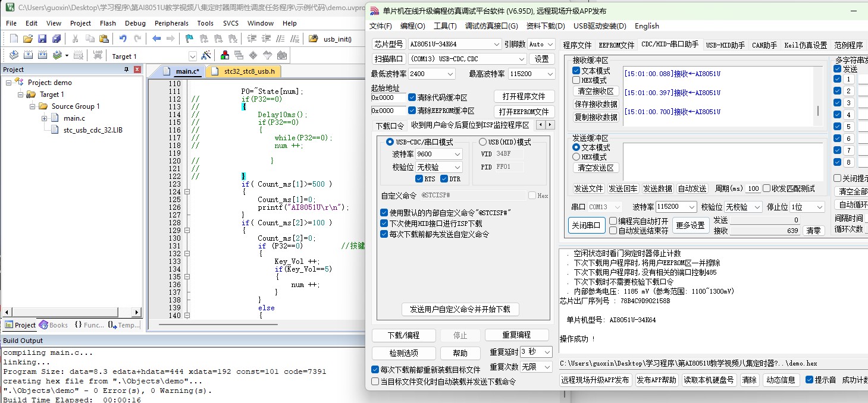
Task: Redo edit in Keil toolbar
Action: click(137, 39)
